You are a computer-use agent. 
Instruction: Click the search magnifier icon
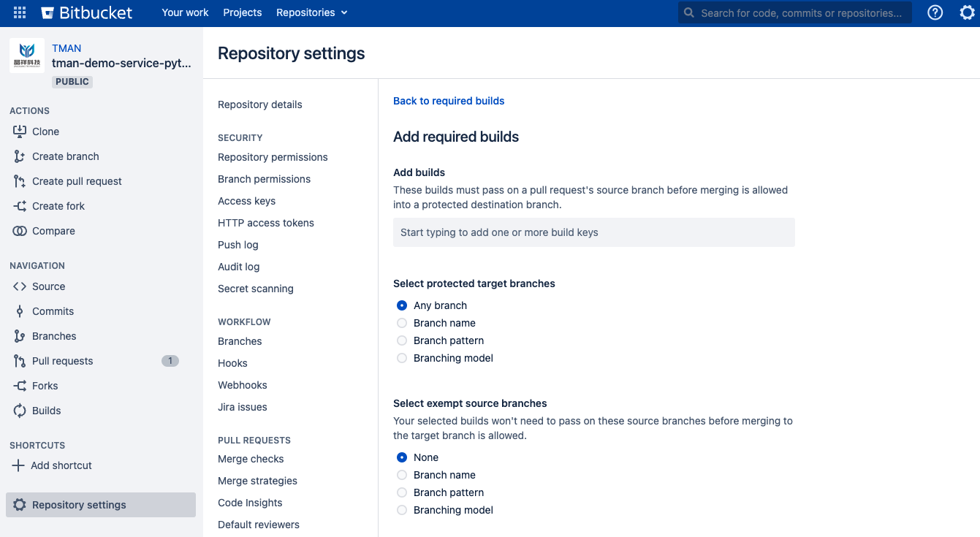click(689, 13)
